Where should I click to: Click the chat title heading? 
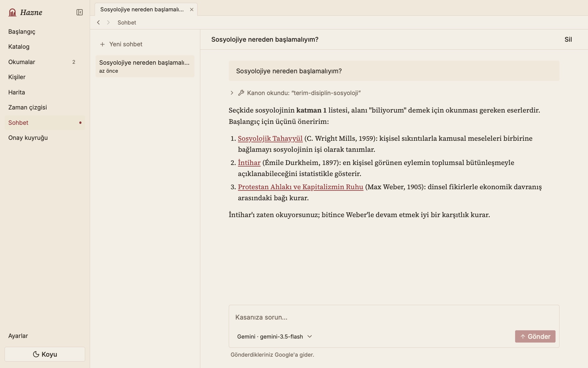pos(265,40)
